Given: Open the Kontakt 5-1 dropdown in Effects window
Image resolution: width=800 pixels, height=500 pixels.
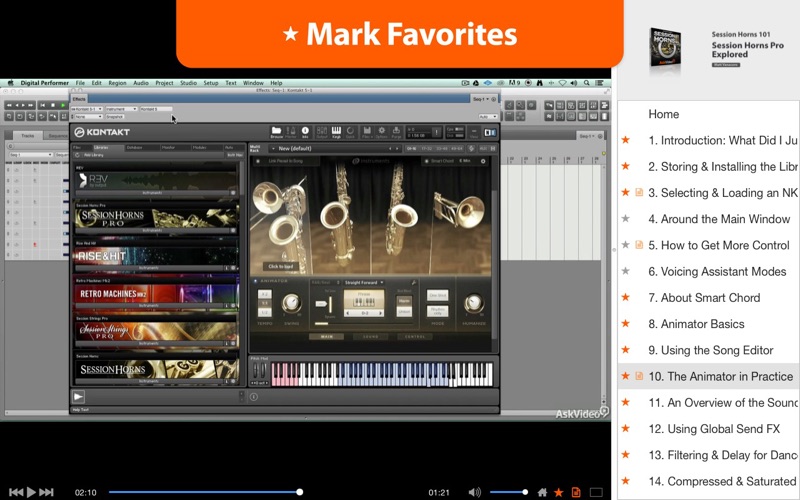Looking at the screenshot, I should click(x=87, y=109).
